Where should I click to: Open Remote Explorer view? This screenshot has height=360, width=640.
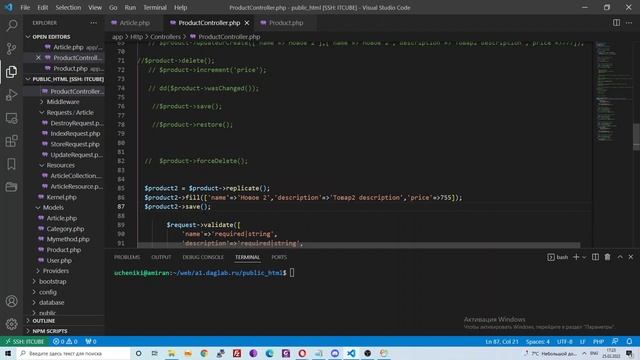11,118
